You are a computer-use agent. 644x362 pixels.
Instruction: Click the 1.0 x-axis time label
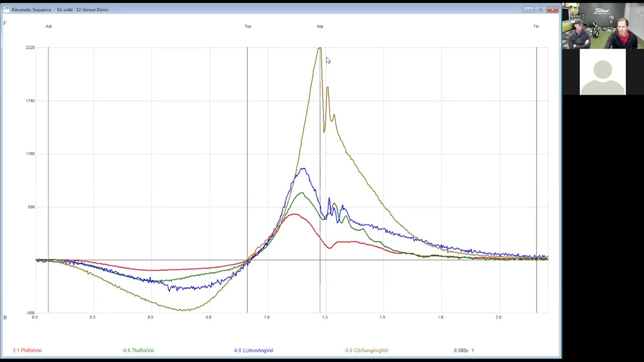click(x=267, y=317)
